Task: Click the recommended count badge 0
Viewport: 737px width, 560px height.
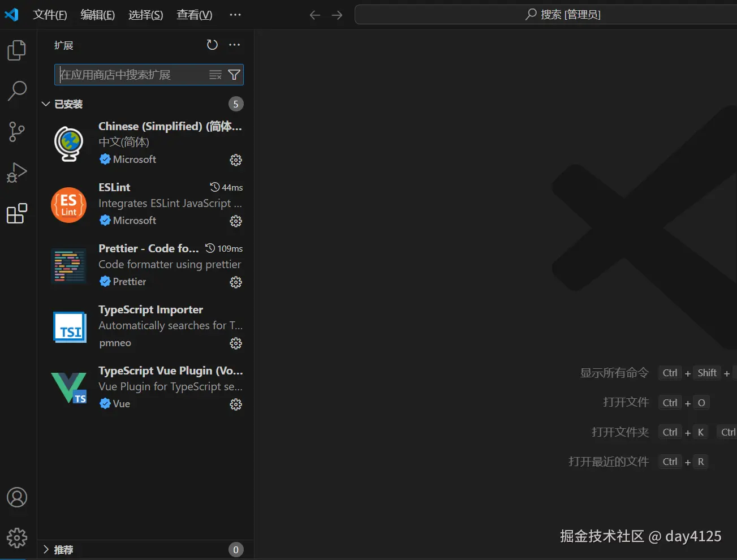Action: click(236, 550)
